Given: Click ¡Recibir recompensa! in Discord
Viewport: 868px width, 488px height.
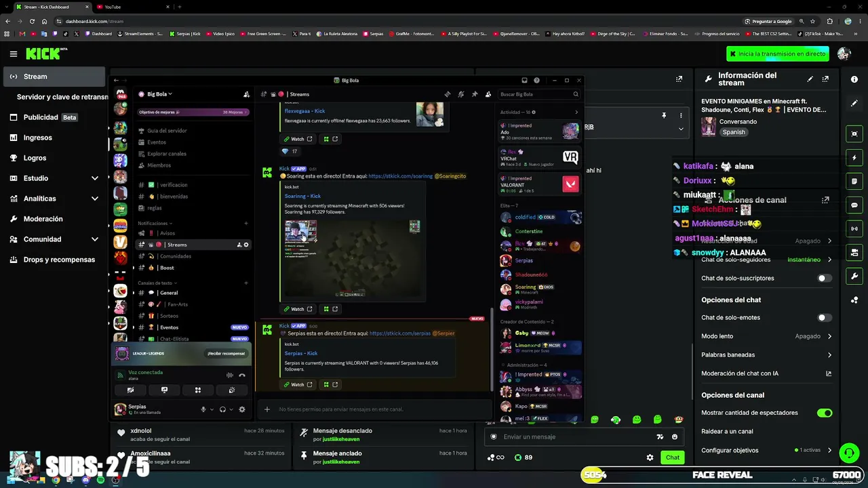Looking at the screenshot, I should (x=226, y=353).
